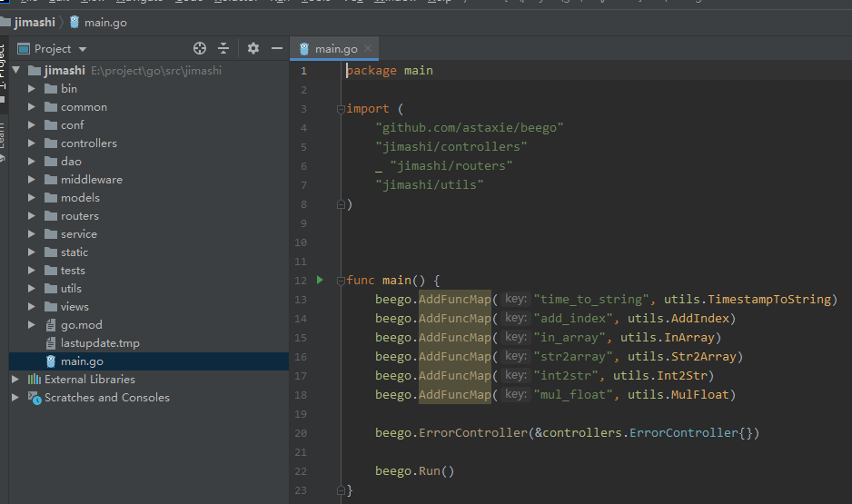Click the go.mod file icon in tree
The image size is (852, 504).
52,325
